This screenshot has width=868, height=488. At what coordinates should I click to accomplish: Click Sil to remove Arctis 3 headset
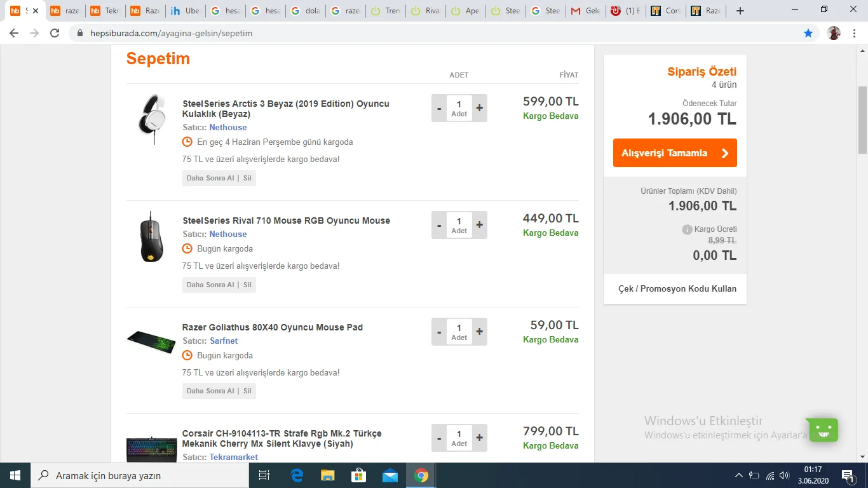click(247, 179)
